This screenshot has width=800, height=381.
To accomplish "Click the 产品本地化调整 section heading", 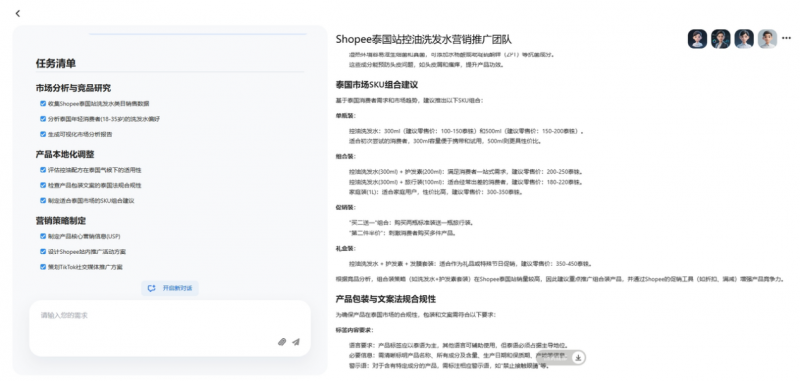I will coord(65,154).
